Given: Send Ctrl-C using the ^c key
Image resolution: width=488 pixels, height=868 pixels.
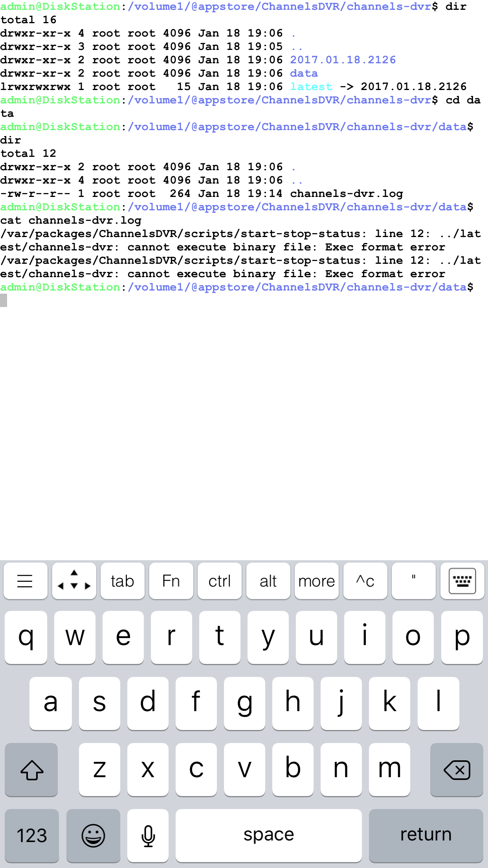Looking at the screenshot, I should (365, 581).
